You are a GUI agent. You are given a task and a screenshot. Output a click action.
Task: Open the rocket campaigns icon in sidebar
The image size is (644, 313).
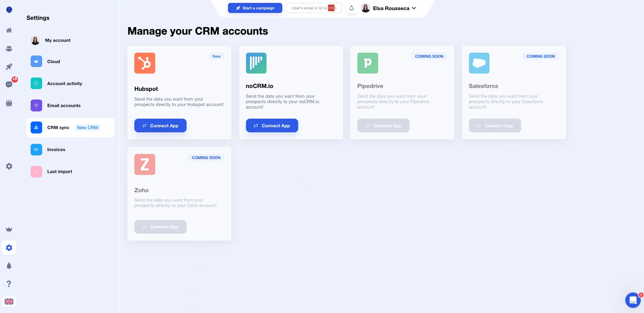(9, 67)
